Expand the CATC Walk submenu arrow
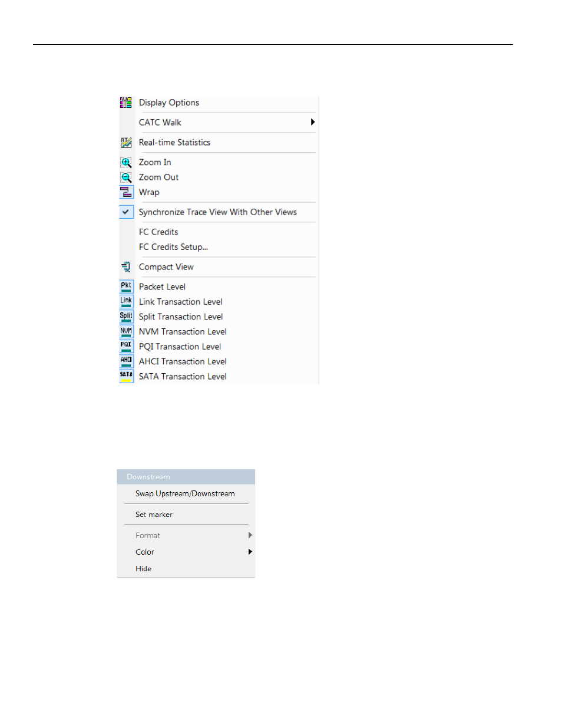This screenshot has height=728, width=562. point(312,122)
